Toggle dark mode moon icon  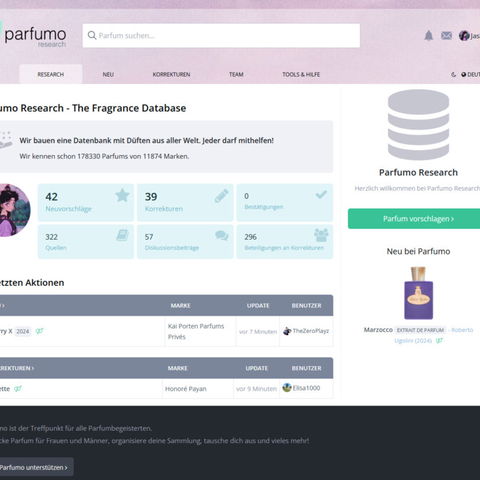453,75
